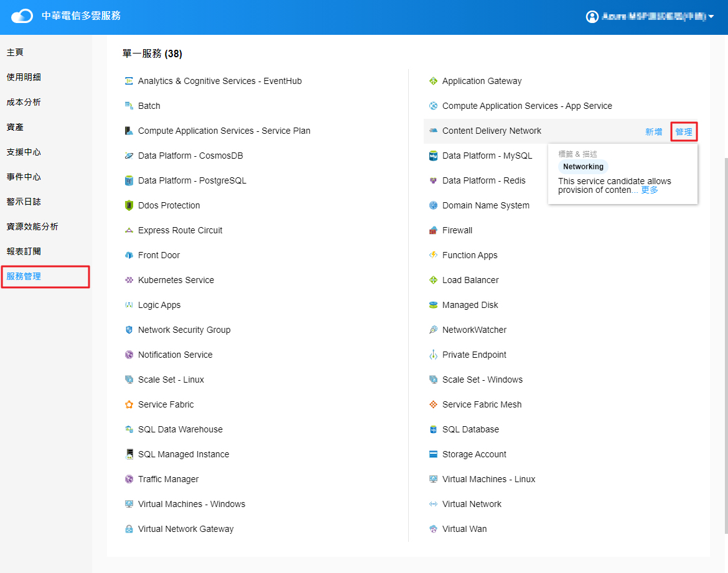This screenshot has width=728, height=573.
Task: Click the EventHub service icon
Action: tap(129, 81)
